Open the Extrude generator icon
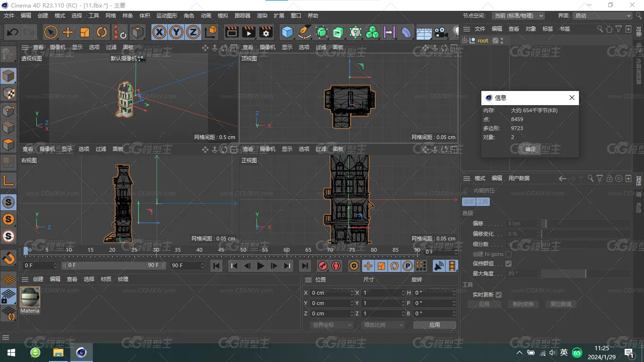Screen dimensions: 644x362 click(339, 32)
